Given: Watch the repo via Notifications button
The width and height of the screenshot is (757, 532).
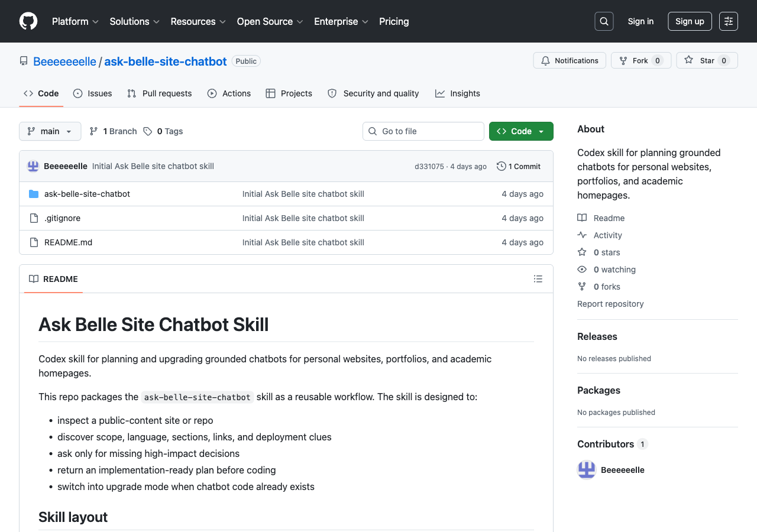Looking at the screenshot, I should coord(569,60).
